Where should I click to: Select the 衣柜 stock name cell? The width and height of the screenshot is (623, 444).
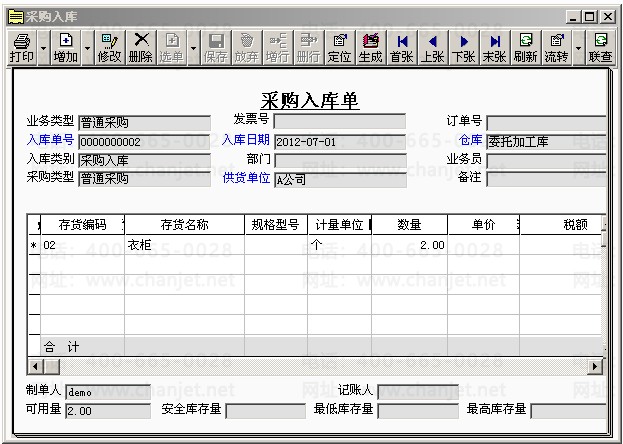pos(184,245)
